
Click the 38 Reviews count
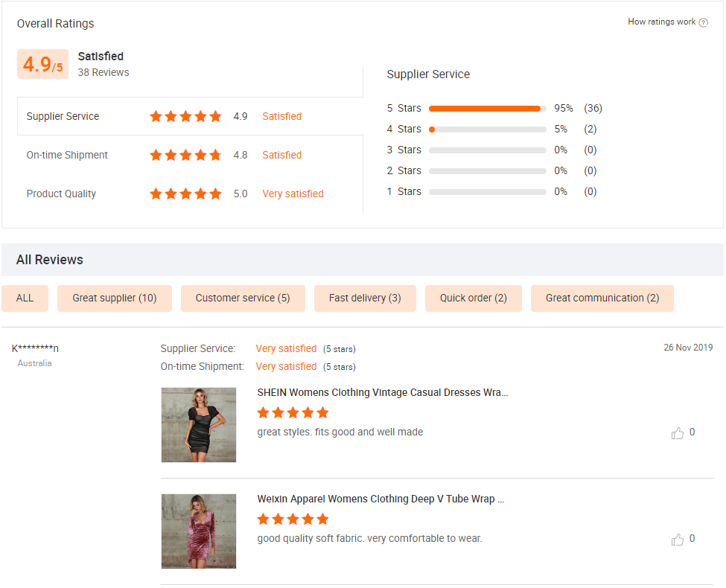pos(104,73)
